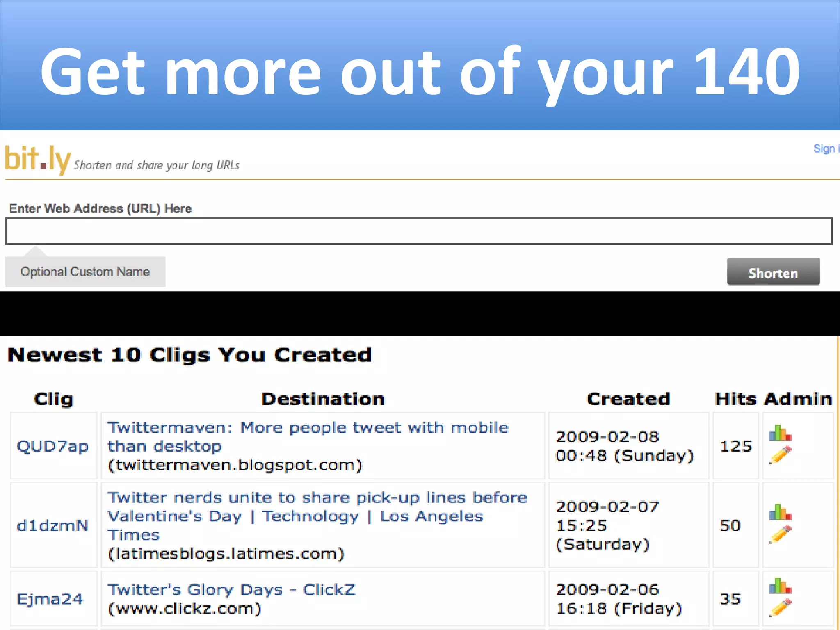
Task: Open stats chart icon for d1dzmN clig
Action: pos(780,512)
